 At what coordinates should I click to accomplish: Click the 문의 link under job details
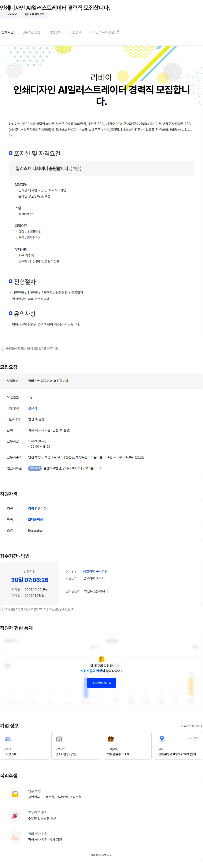[46, 348]
